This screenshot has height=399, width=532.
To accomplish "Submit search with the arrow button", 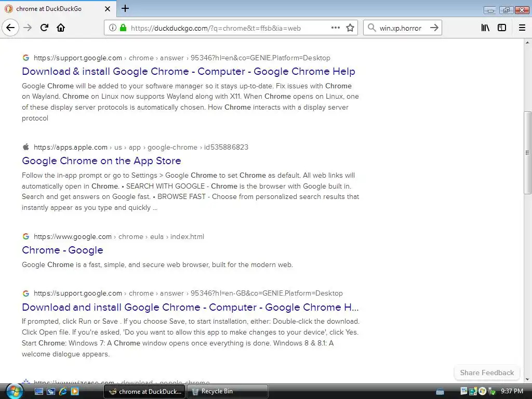I will tap(434, 28).
